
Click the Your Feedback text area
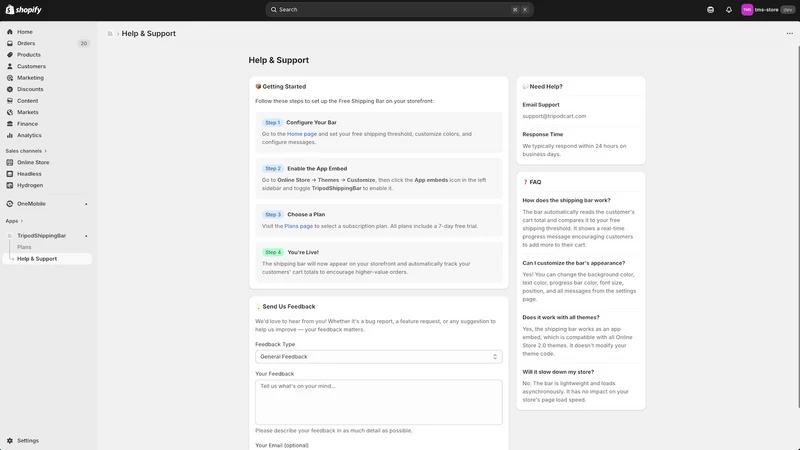point(379,402)
